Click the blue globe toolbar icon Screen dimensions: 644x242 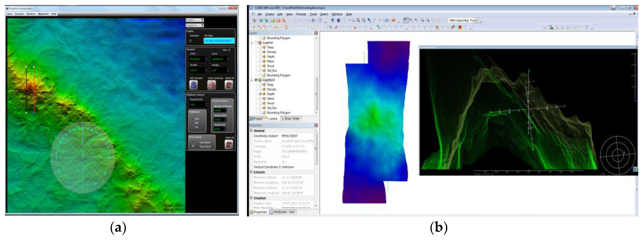pyautogui.click(x=333, y=20)
